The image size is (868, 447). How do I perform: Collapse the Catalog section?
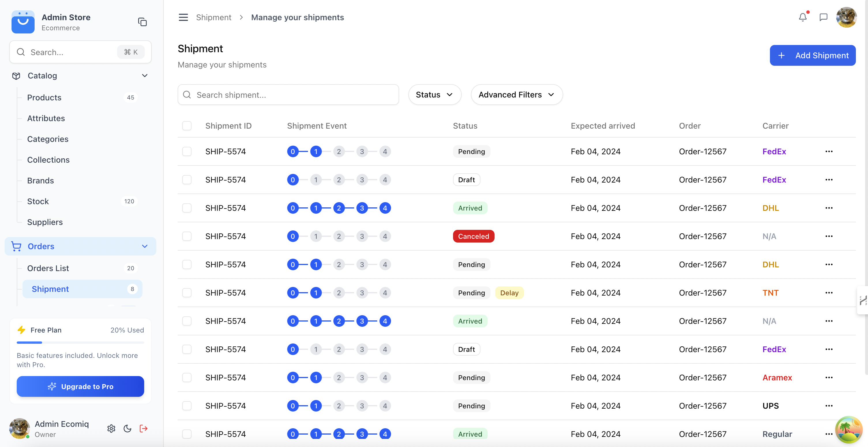pos(144,76)
